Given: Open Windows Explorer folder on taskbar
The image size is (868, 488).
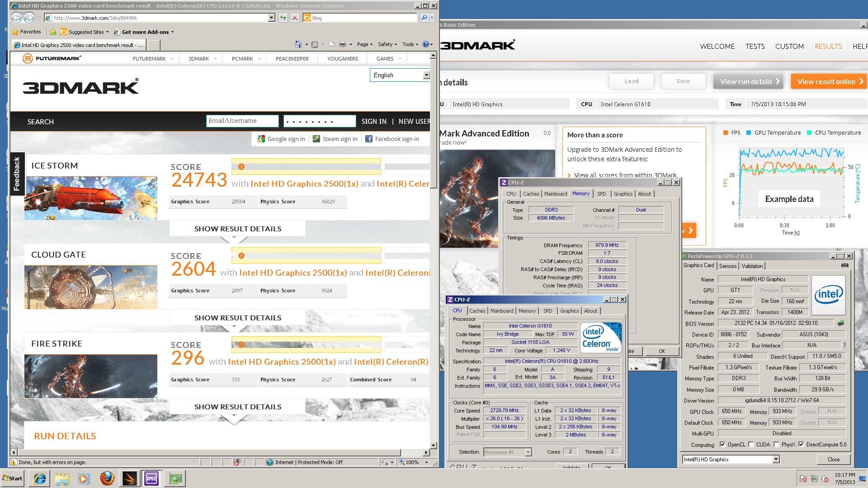Looking at the screenshot, I should [62, 479].
